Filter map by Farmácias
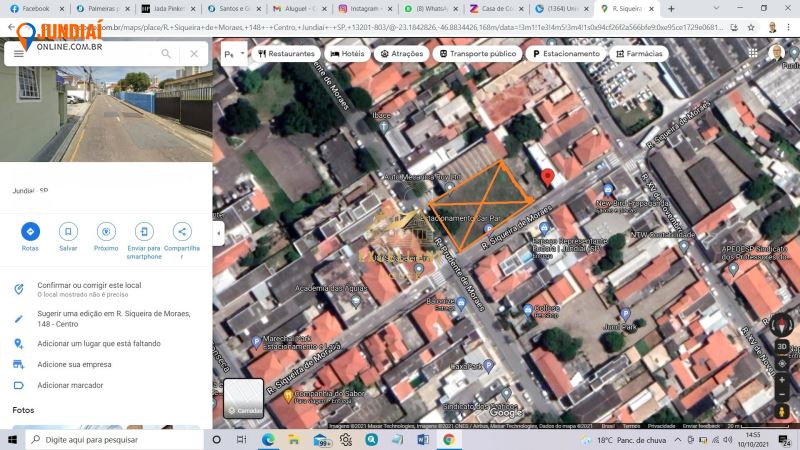800x450 pixels. point(639,54)
